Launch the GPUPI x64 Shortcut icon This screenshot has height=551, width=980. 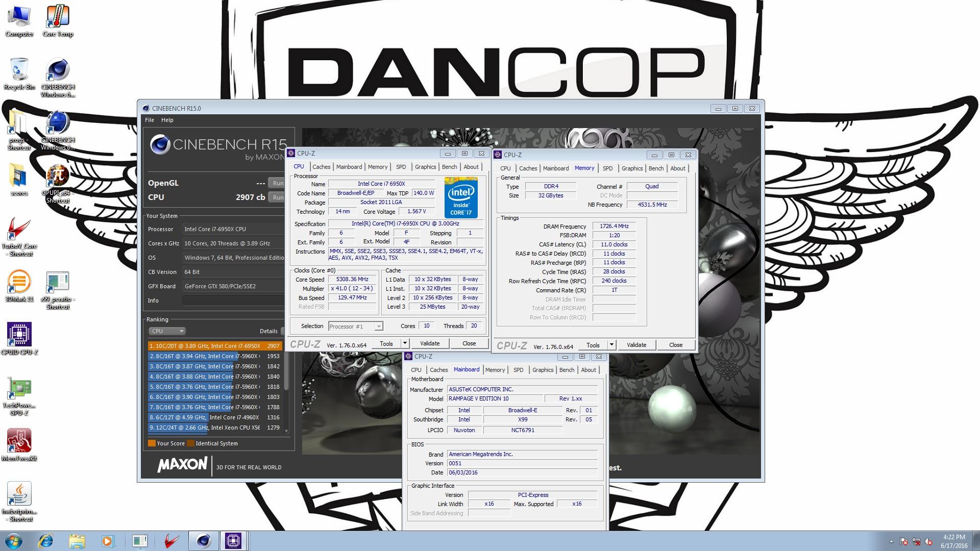pos(58,184)
